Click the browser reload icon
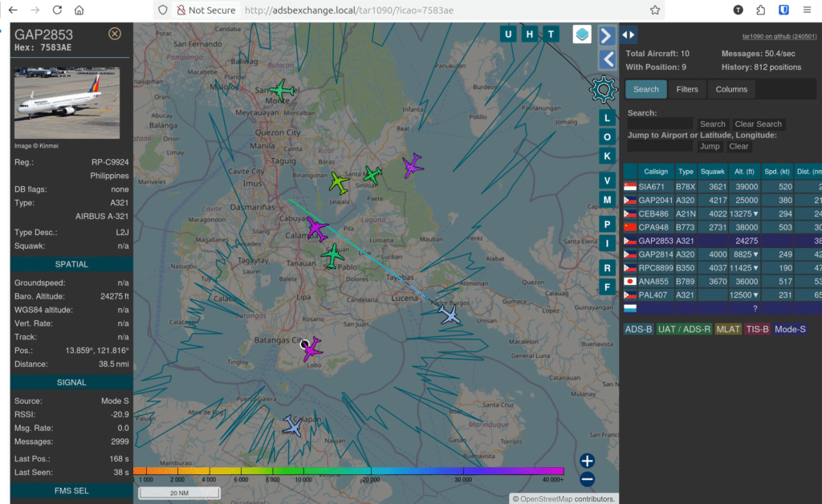Viewport: 822px width, 504px height. tap(57, 10)
